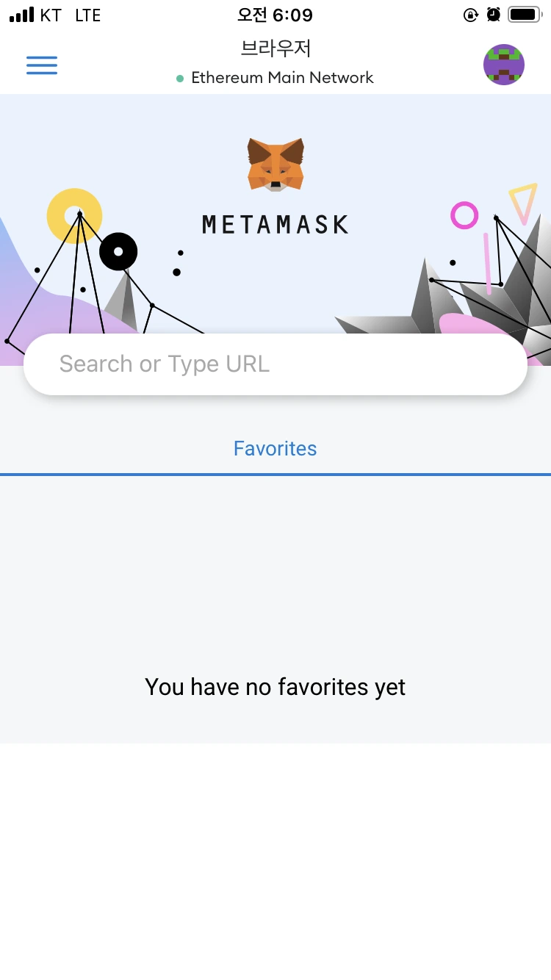The width and height of the screenshot is (551, 980).
Task: Tap the time display in status bar
Action: (275, 15)
